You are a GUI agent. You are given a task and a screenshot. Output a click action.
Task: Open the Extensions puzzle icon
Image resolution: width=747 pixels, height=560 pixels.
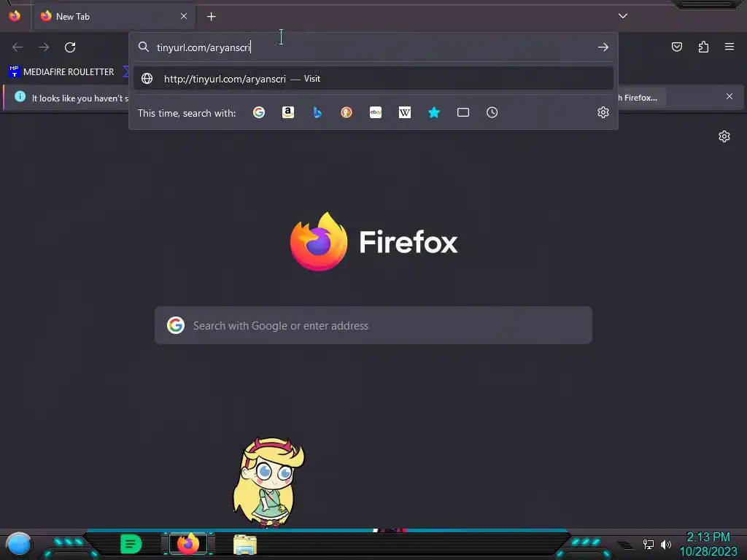tap(703, 47)
